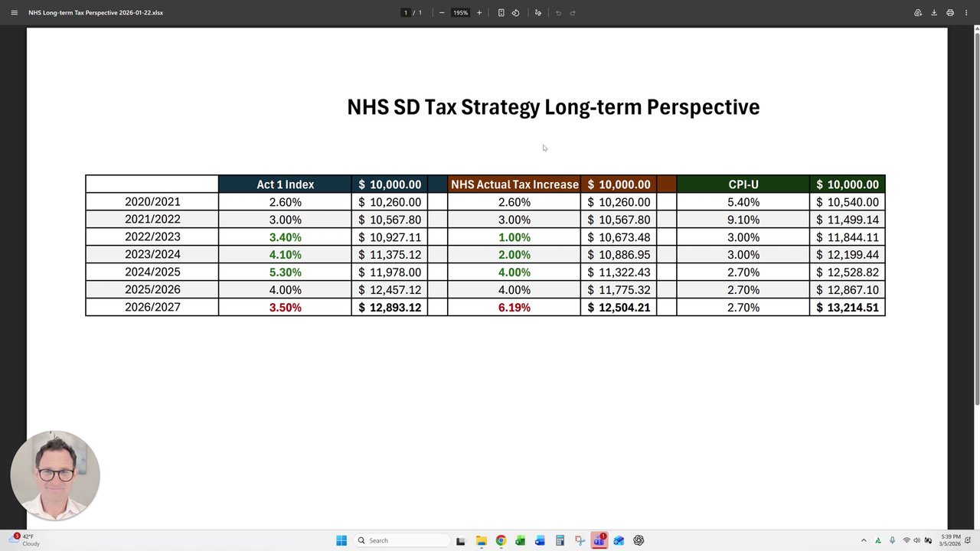Click the document title heading
Viewport: 980px width, 551px height.
tap(554, 107)
